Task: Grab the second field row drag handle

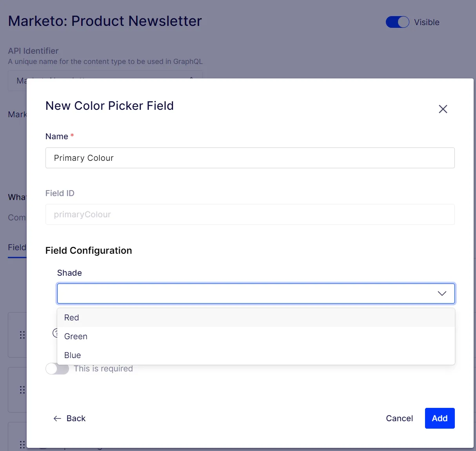Action: 22,390
